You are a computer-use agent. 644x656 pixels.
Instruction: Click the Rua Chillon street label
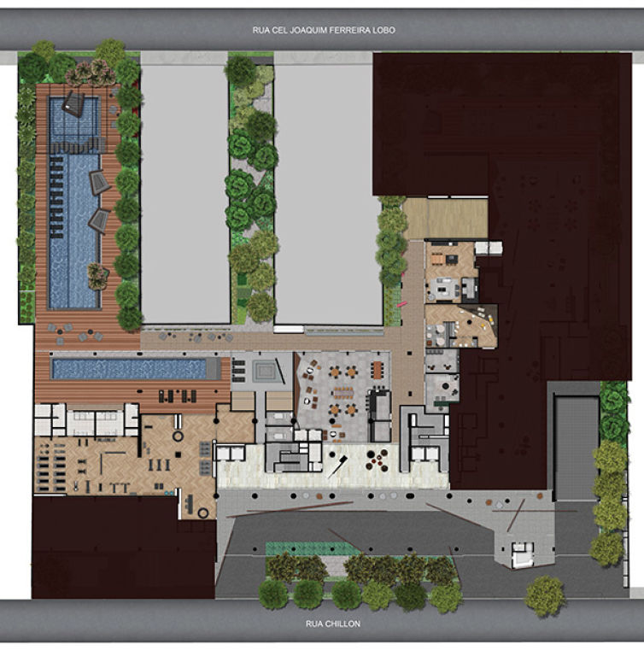pos(332,624)
